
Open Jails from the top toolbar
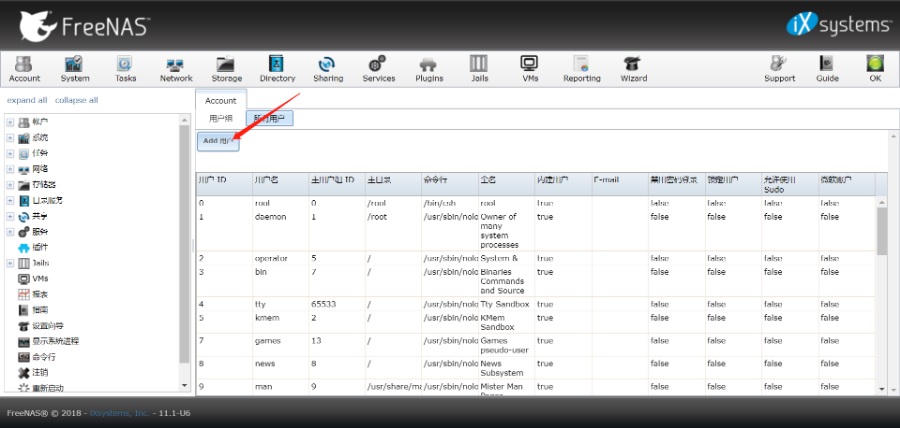479,69
